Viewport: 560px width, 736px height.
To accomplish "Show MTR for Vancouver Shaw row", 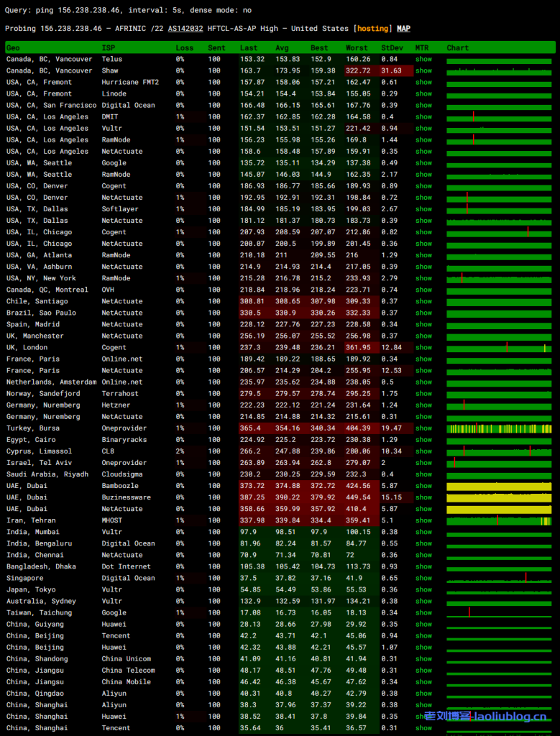I will [423, 71].
